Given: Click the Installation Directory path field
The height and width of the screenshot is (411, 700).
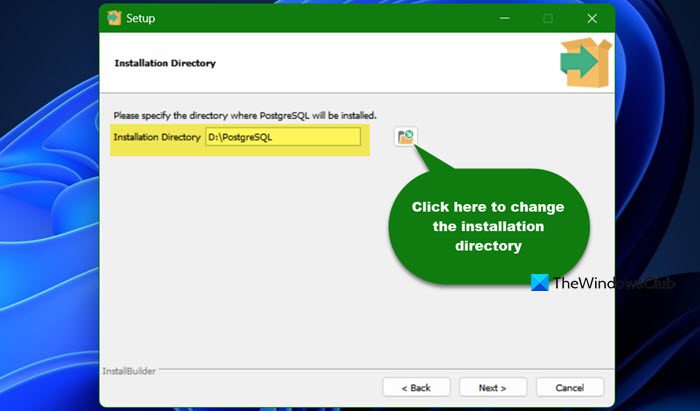Looking at the screenshot, I should (x=283, y=137).
